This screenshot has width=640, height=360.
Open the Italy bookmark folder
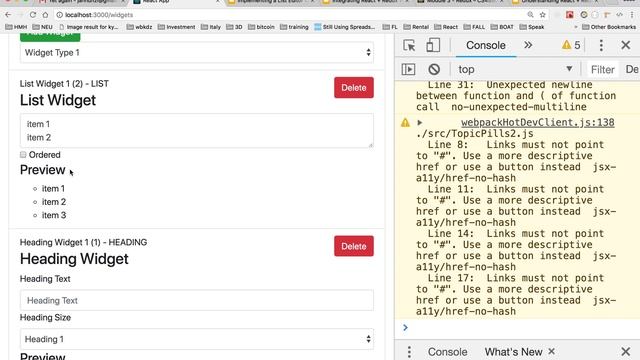point(211,27)
